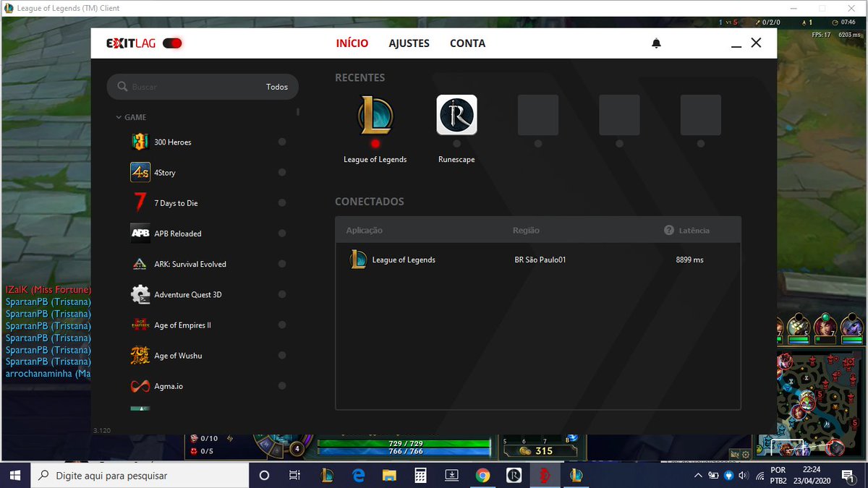Image resolution: width=868 pixels, height=488 pixels.
Task: Click the Age of Wushu label
Action: coord(178,356)
